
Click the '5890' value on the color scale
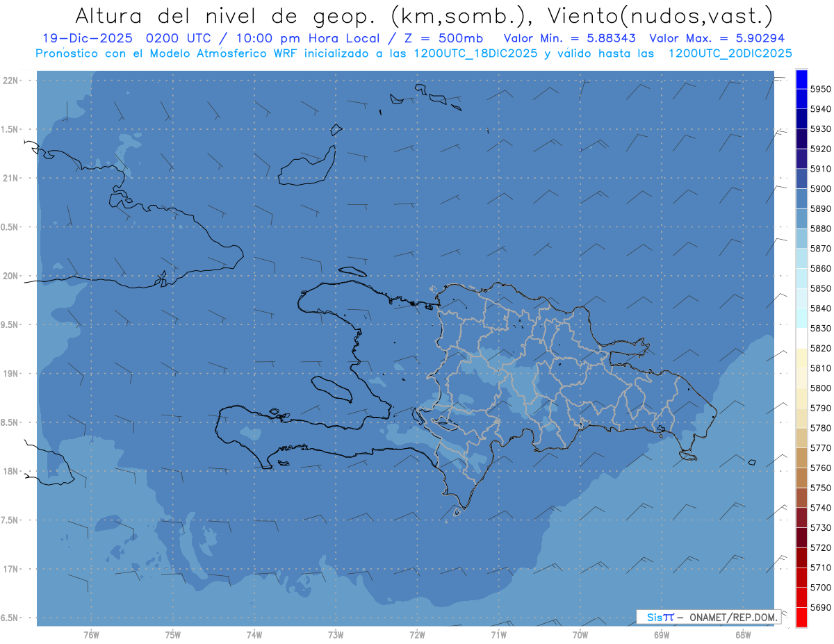click(820, 208)
